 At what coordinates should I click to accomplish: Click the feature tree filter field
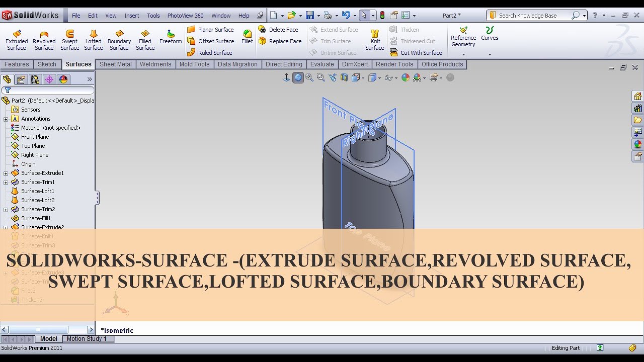48,90
